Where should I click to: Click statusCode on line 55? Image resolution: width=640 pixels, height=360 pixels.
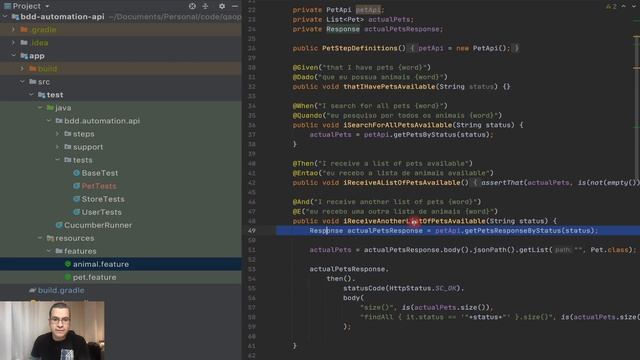tap(364, 288)
